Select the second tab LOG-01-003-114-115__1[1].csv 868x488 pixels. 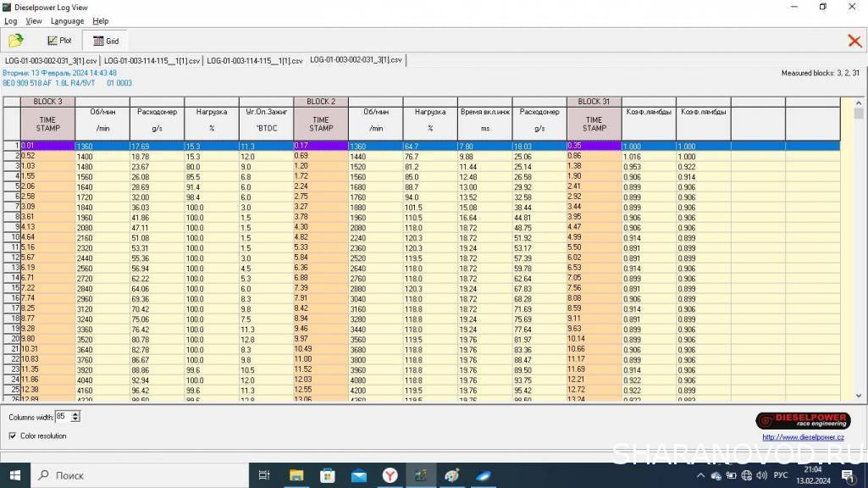pyautogui.click(x=152, y=61)
